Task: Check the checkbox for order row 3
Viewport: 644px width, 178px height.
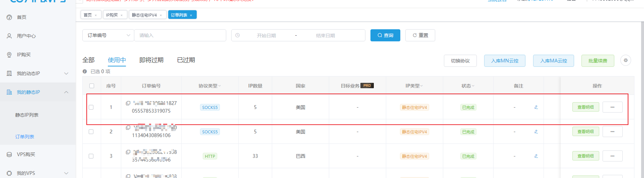Action: [x=91, y=156]
